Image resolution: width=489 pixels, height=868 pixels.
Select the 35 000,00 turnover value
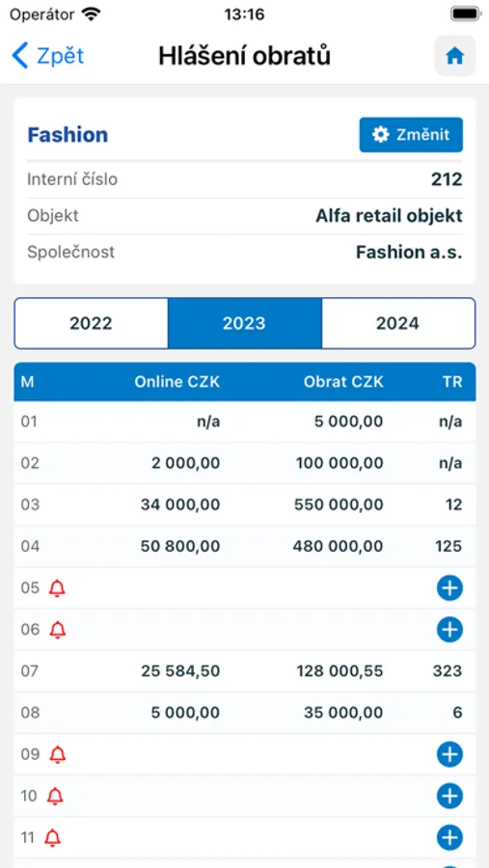pyautogui.click(x=343, y=713)
